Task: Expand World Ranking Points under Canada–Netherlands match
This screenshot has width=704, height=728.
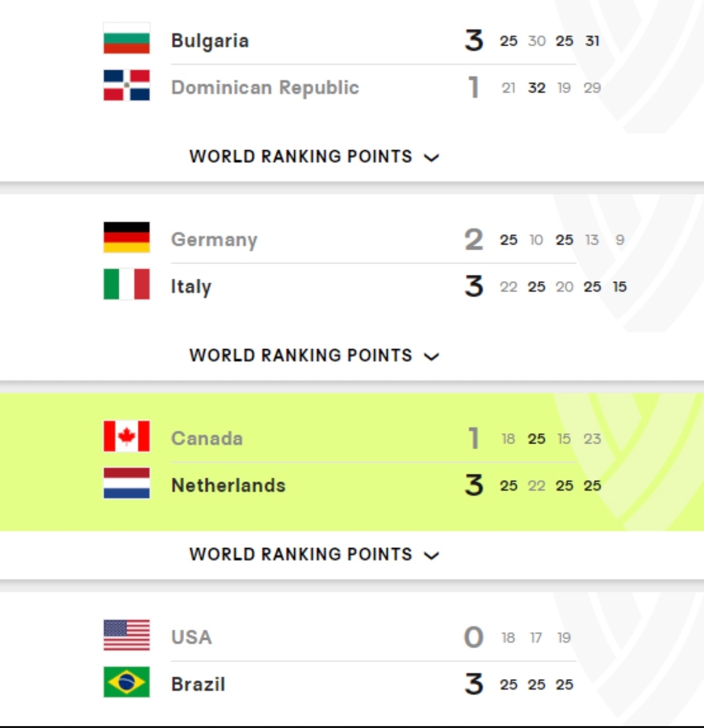Action: tap(314, 554)
